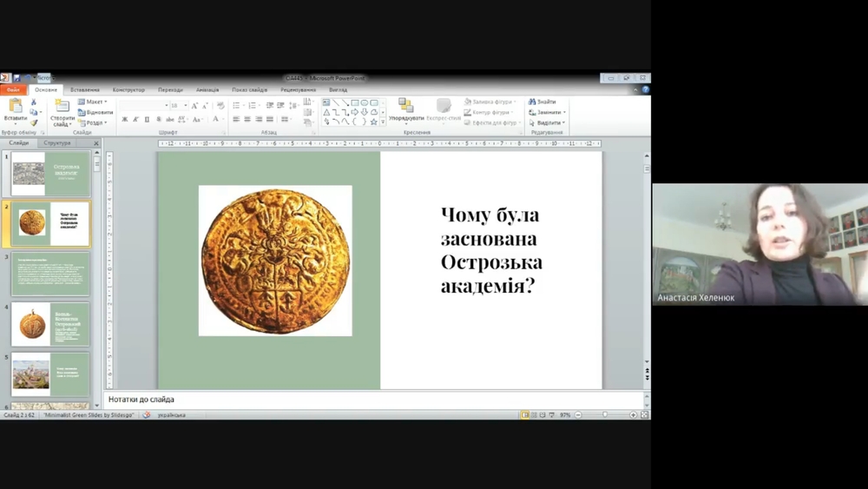
Task: Select the Format Painter brush icon
Action: pyautogui.click(x=34, y=122)
